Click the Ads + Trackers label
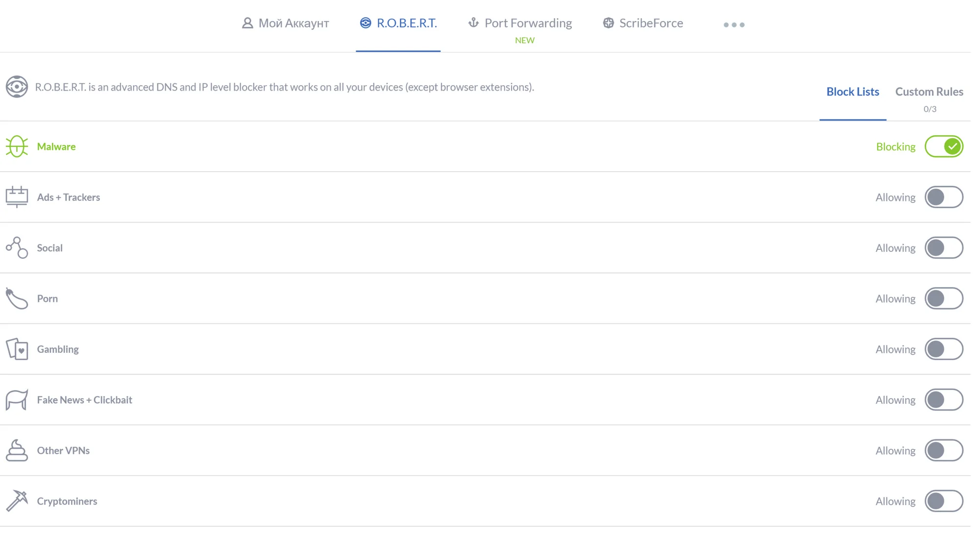This screenshot has width=980, height=535. 69,197
